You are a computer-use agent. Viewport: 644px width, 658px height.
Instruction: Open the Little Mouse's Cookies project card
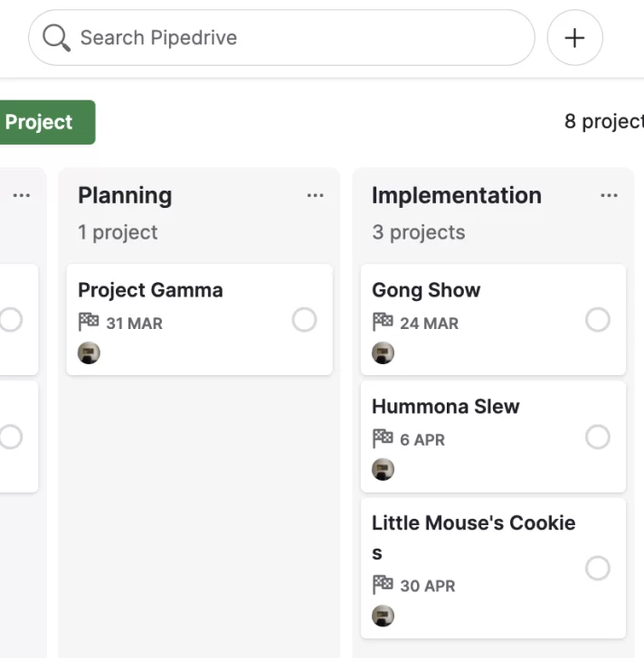pos(493,569)
